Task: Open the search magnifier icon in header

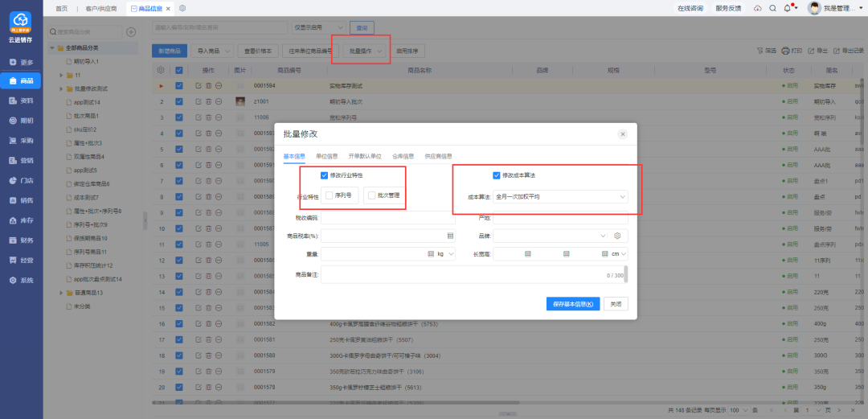Action: [772, 8]
